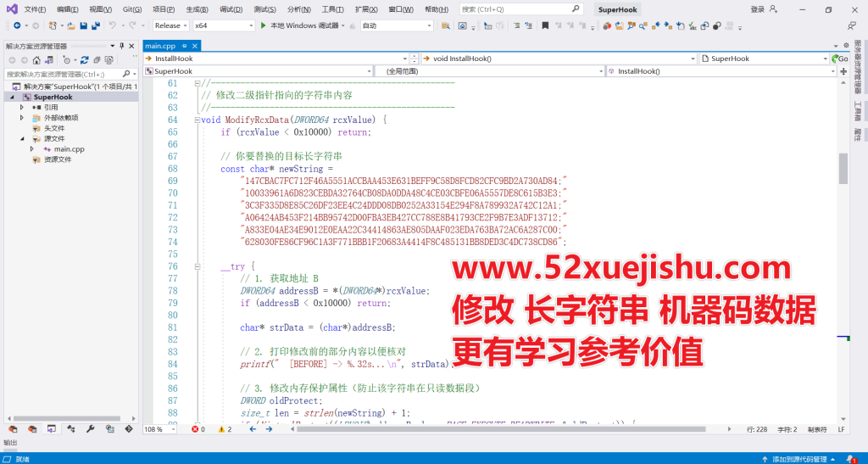This screenshot has width=868, height=464.
Task: Expand the 引用 tree node
Action: point(22,108)
